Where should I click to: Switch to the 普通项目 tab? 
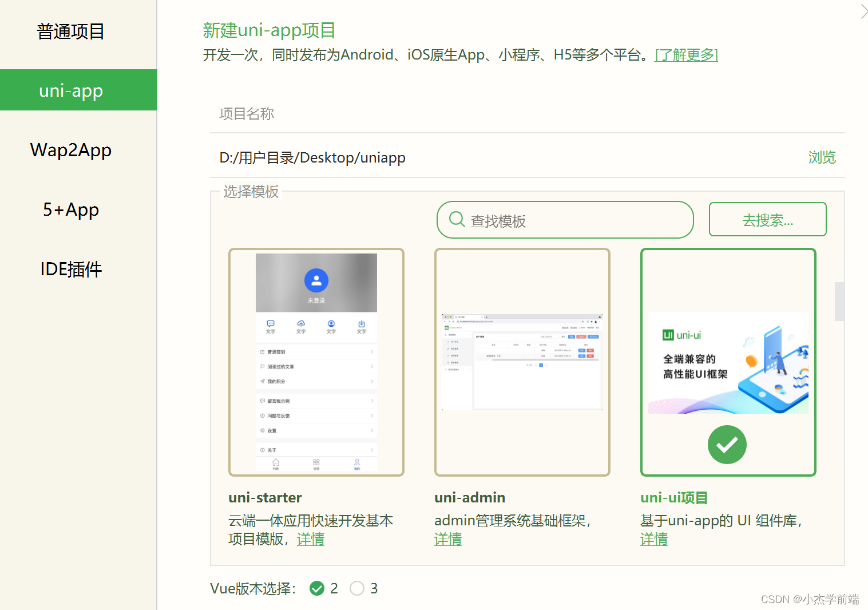click(70, 32)
